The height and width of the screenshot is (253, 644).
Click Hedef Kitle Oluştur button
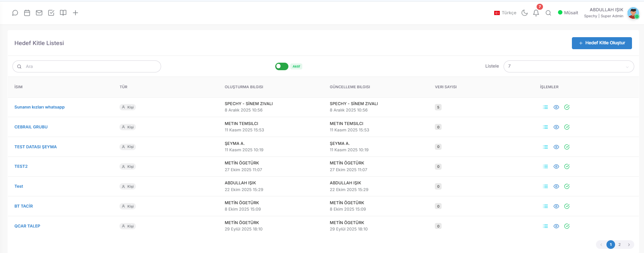click(602, 43)
